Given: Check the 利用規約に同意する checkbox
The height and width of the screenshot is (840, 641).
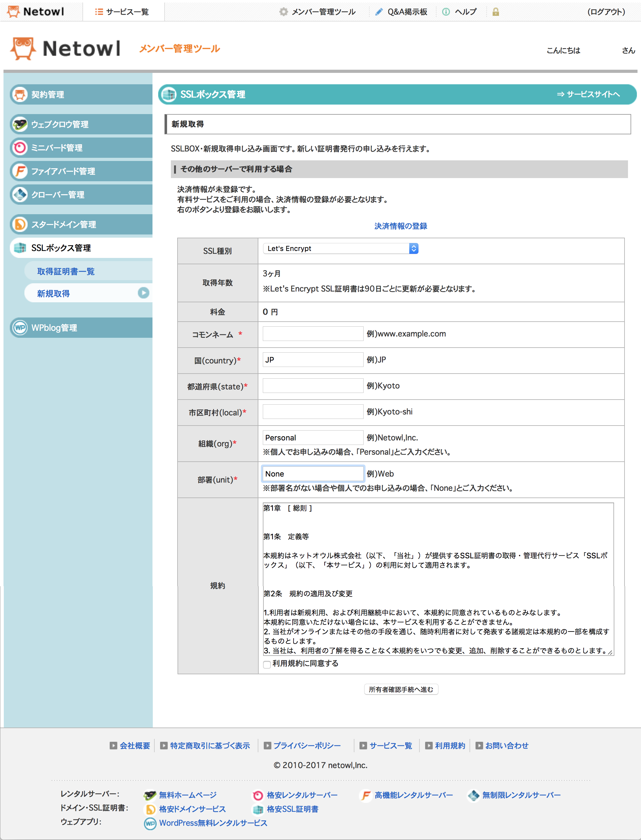Looking at the screenshot, I should [267, 664].
